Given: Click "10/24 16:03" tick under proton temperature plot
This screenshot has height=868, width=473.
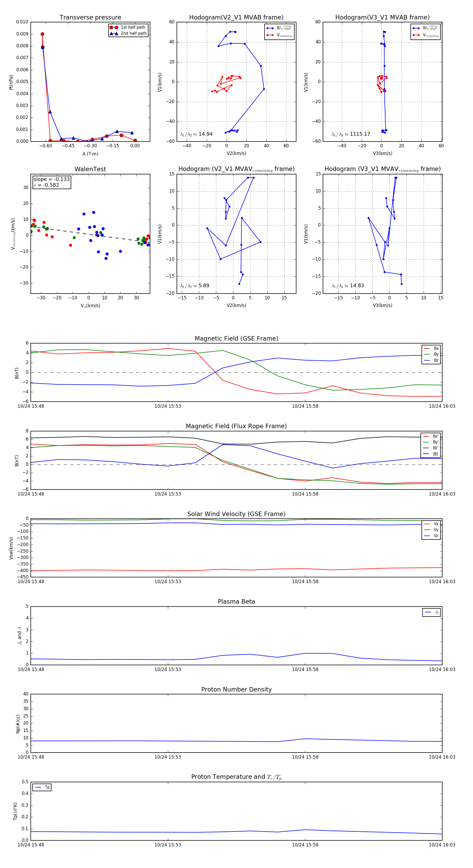Looking at the screenshot, I should pos(442,845).
